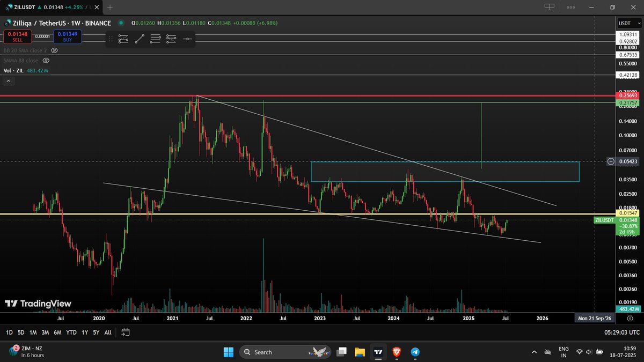
Task: Open Brave browser from the taskbar
Action: click(397, 352)
